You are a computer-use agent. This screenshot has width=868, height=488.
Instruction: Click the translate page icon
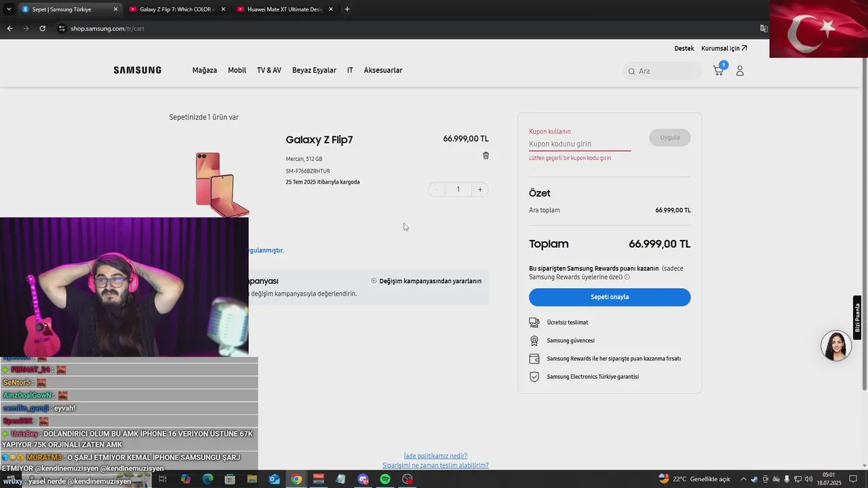click(764, 28)
